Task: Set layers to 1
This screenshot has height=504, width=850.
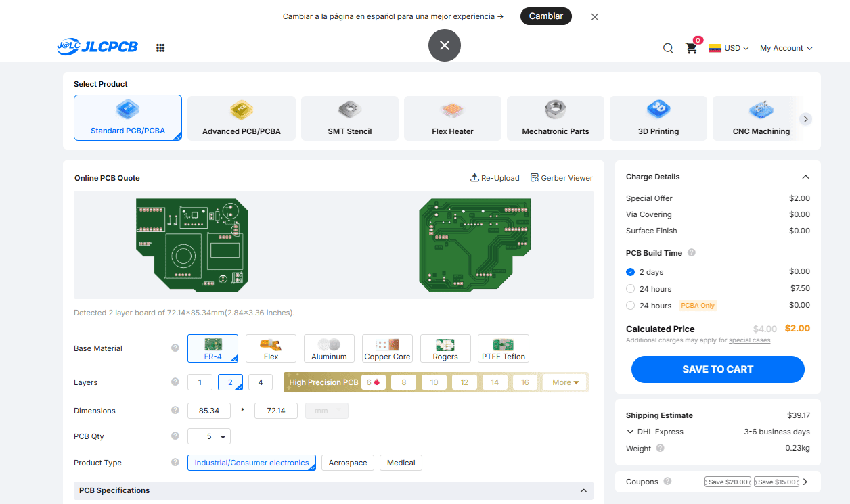Action: point(200,382)
